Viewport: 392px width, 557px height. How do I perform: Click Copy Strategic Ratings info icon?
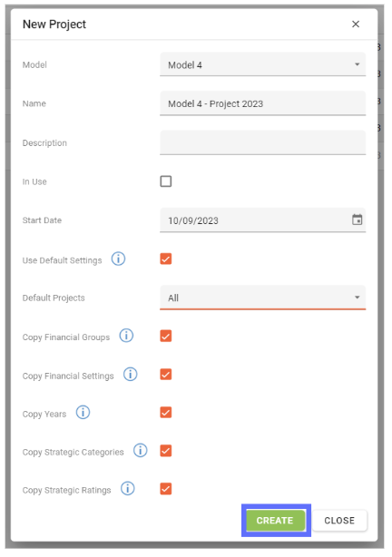128,488
